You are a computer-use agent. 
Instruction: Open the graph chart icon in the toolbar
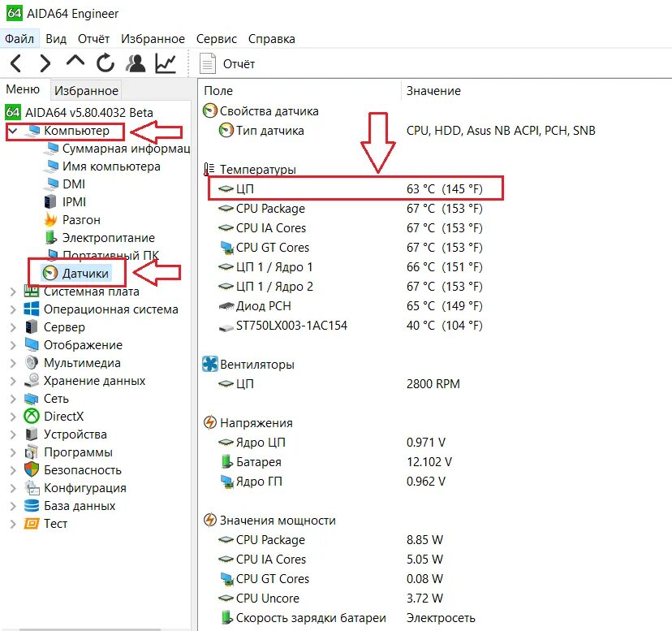166,63
